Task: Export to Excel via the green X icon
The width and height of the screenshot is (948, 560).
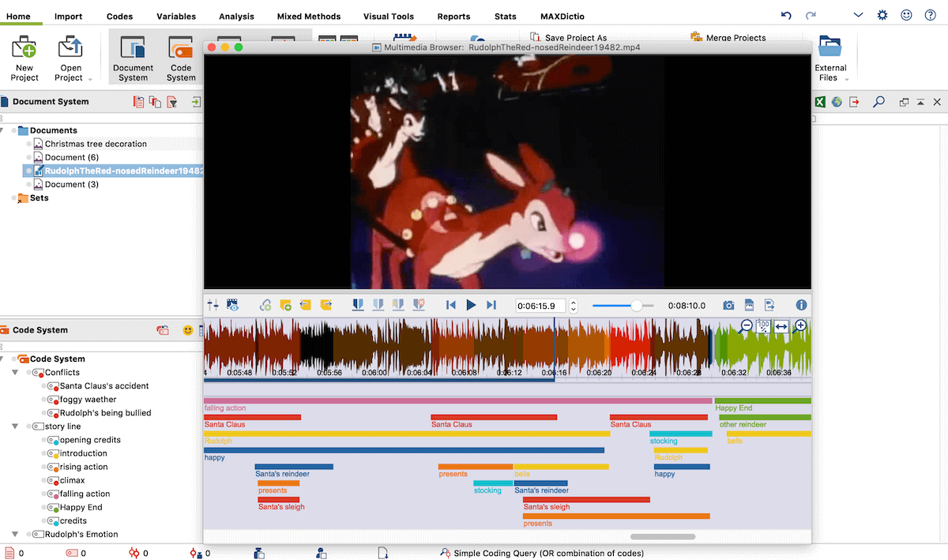Action: tap(821, 102)
